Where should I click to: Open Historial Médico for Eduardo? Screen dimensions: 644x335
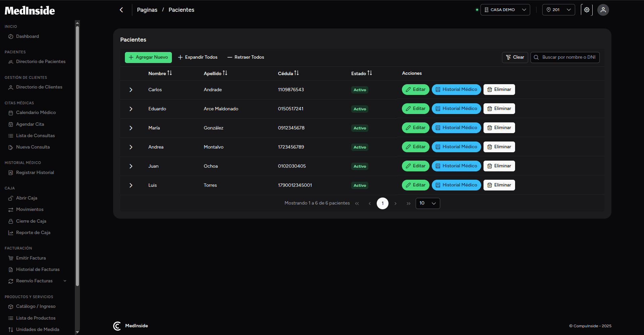[456, 109]
